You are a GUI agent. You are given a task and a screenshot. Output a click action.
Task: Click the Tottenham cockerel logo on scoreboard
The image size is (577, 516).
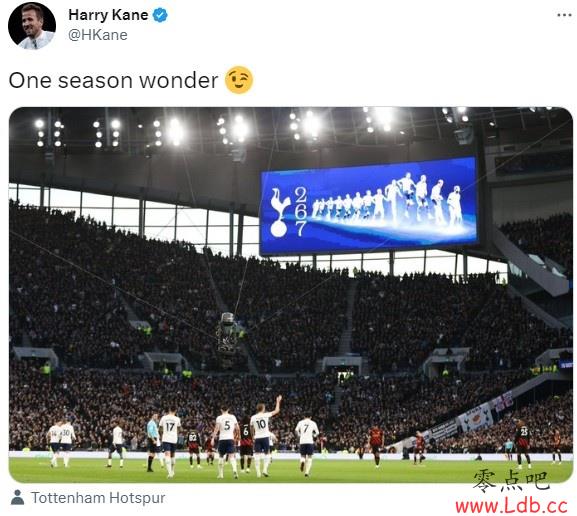point(280,212)
